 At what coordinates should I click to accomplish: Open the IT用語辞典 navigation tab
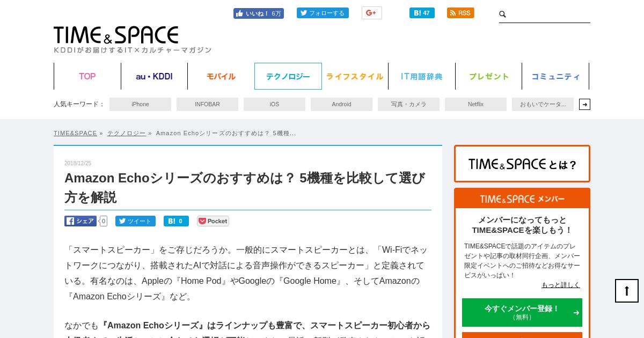[x=422, y=76]
